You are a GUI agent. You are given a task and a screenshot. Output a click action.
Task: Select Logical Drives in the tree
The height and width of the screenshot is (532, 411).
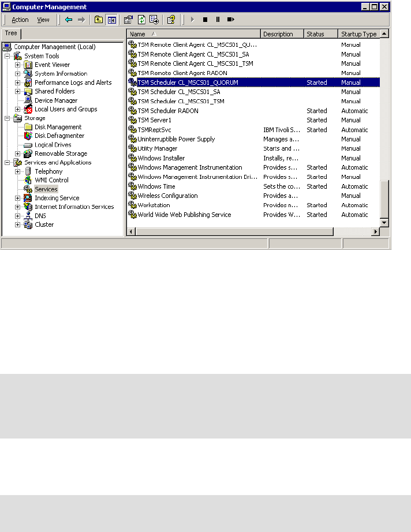click(53, 145)
